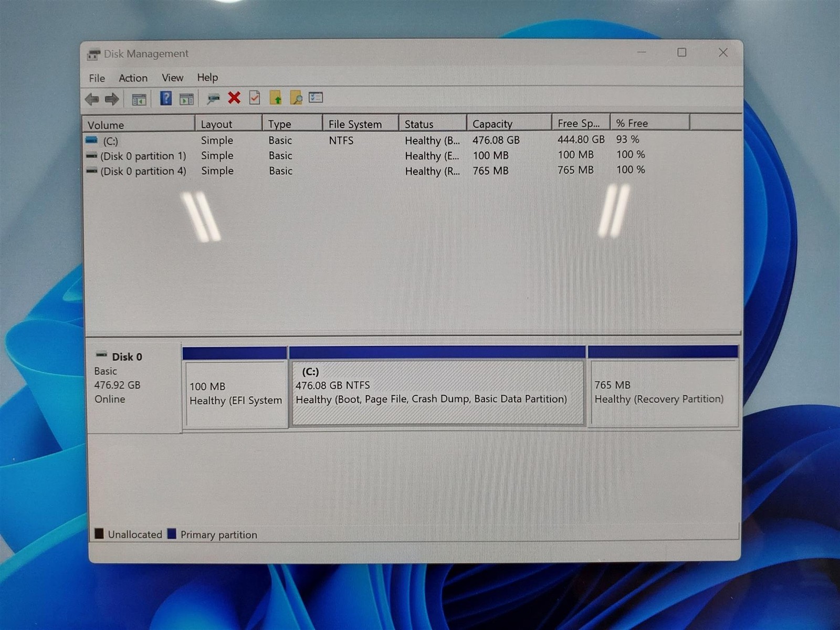
Task: Click the NTFS file system cell
Action: [341, 140]
